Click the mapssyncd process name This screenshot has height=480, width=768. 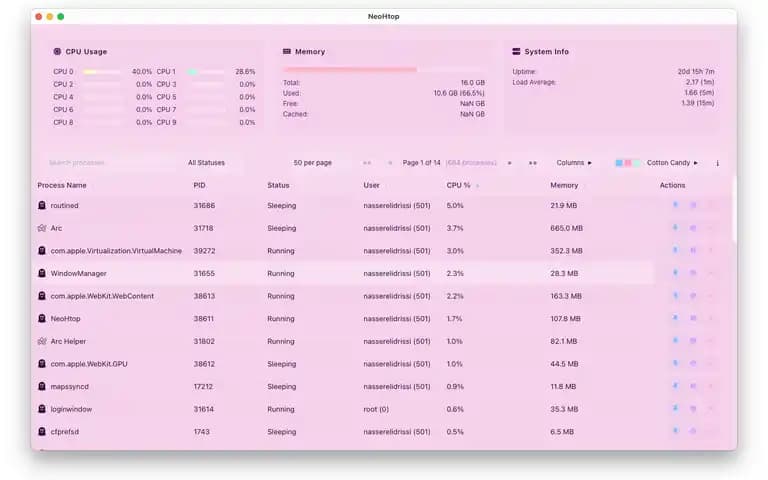(70, 386)
